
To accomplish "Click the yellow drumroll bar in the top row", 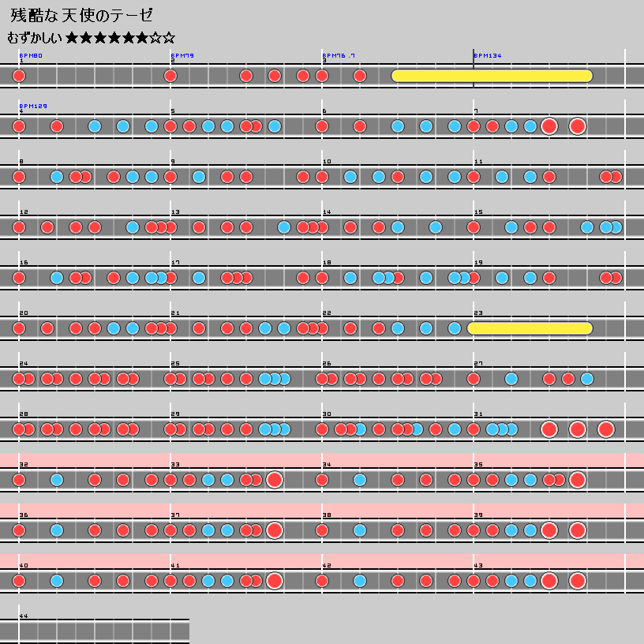I will (492, 76).
